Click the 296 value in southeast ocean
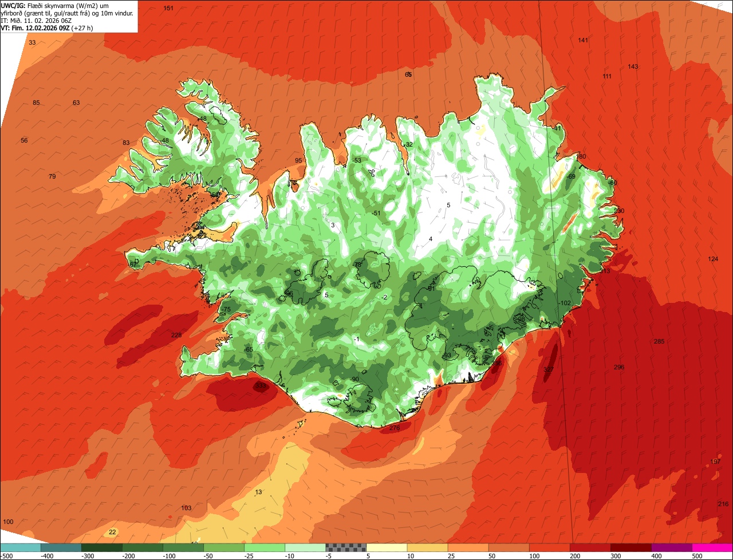The image size is (733, 560). coord(619,367)
